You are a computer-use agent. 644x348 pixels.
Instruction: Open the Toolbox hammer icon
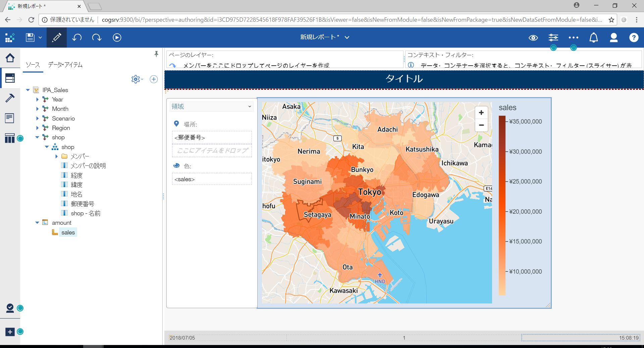point(10,98)
